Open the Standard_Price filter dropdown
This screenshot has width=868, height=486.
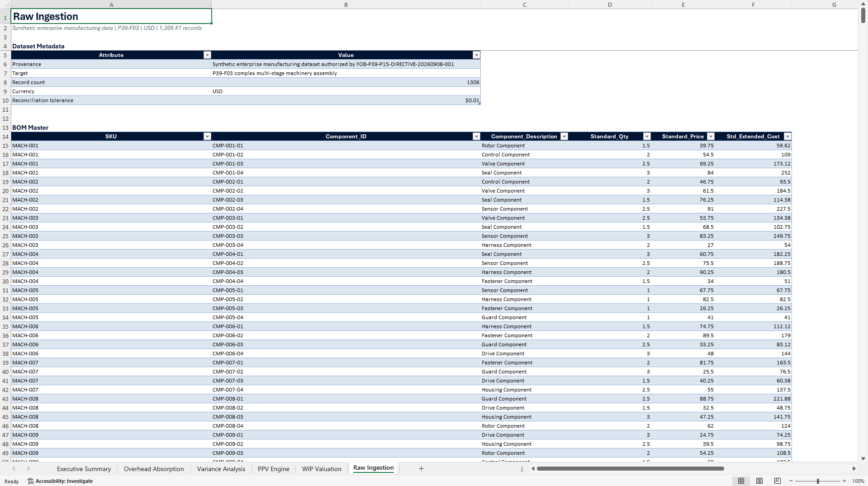(x=711, y=137)
